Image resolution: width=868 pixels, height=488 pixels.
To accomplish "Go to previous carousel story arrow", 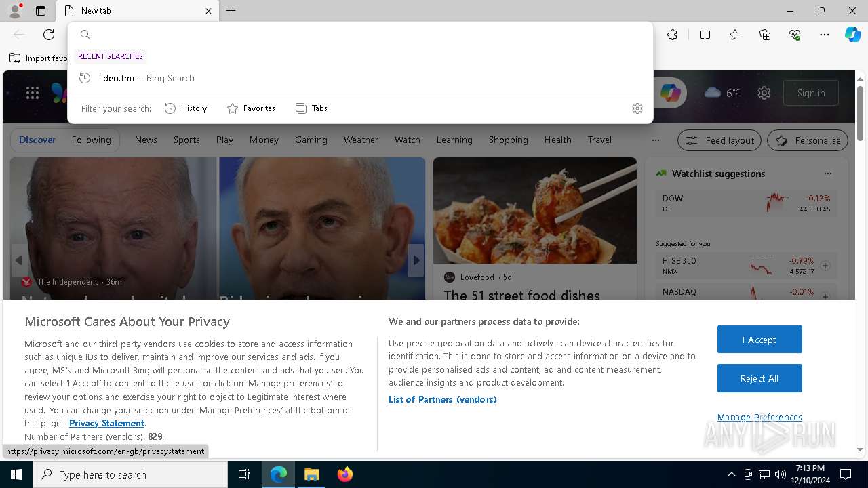I will click(19, 260).
